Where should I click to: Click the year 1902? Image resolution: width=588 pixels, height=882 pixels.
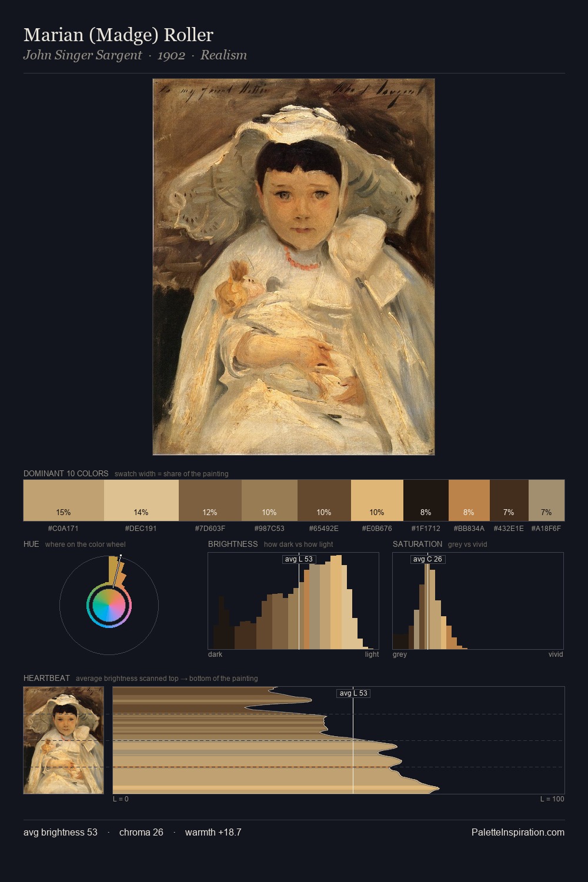tap(171, 55)
